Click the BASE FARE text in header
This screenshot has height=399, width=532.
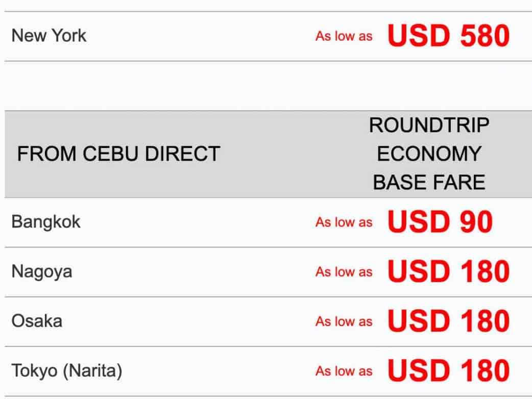(429, 182)
